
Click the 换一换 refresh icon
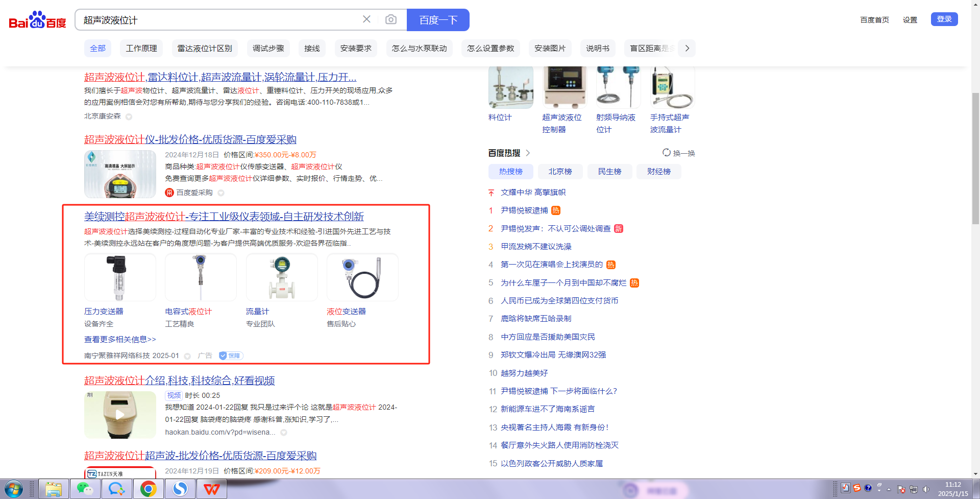coord(666,152)
